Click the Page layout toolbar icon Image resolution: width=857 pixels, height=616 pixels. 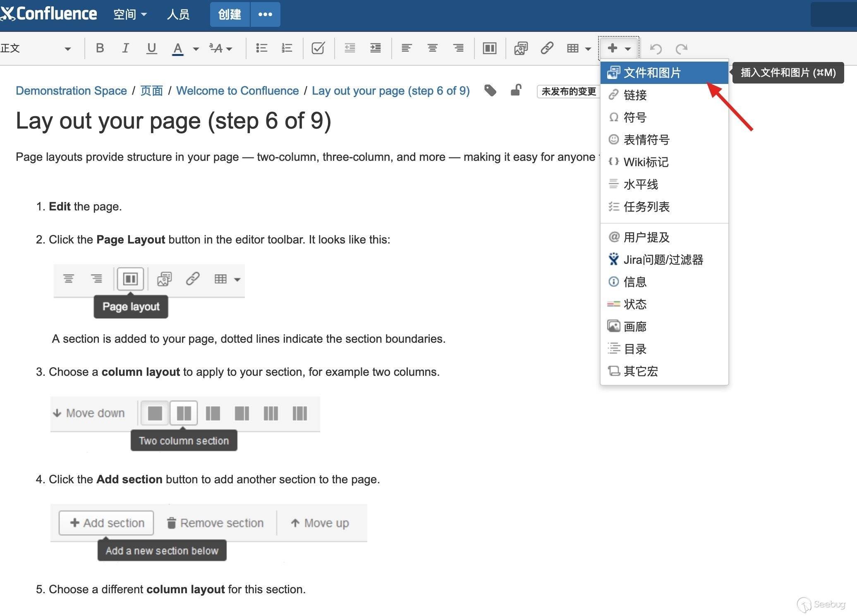489,48
